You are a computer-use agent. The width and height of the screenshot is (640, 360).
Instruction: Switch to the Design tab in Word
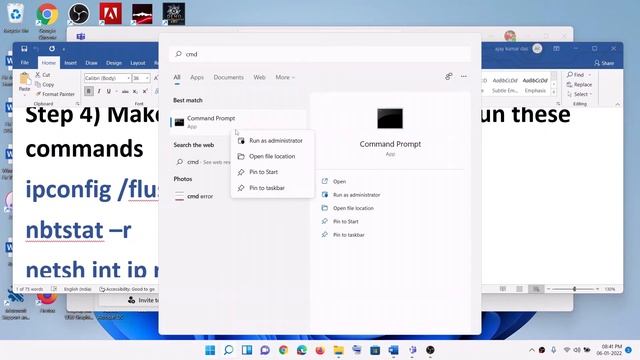114,63
